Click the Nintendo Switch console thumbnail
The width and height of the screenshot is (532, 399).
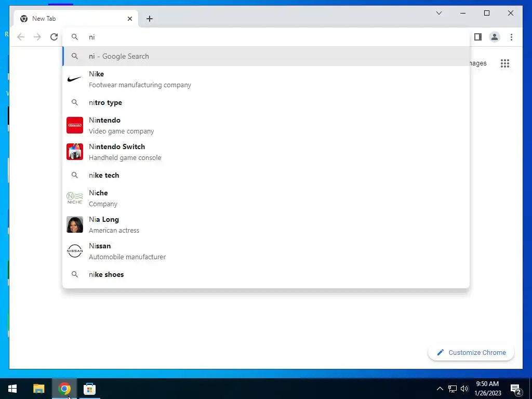[75, 152]
